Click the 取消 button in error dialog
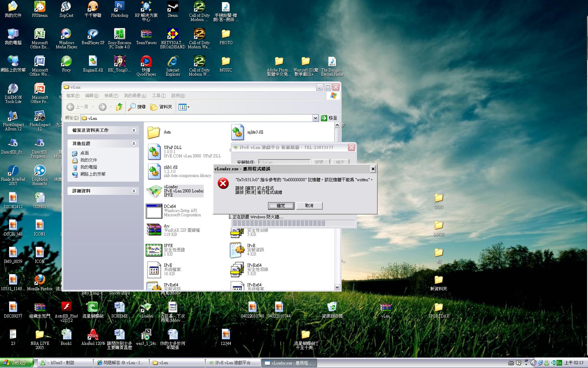The height and width of the screenshot is (368, 588). [309, 206]
